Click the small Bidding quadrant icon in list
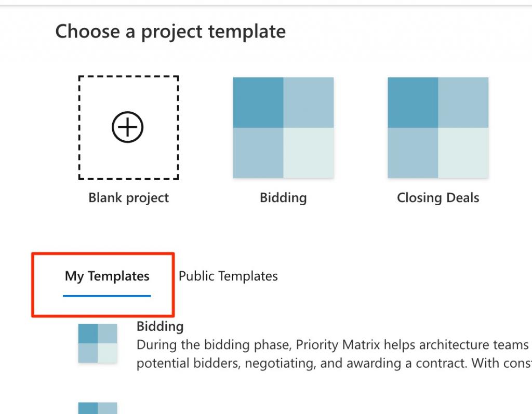532x414 pixels. point(98,344)
